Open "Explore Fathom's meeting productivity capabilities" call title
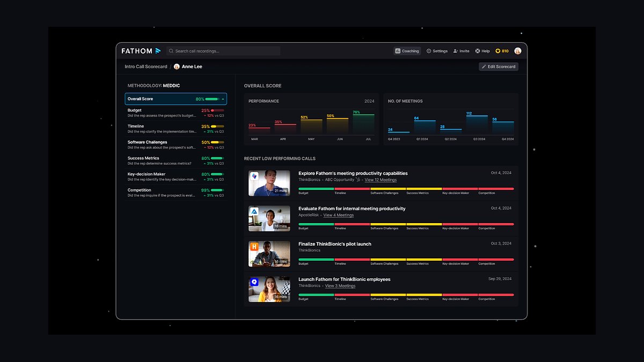The width and height of the screenshot is (644, 362). (x=353, y=173)
